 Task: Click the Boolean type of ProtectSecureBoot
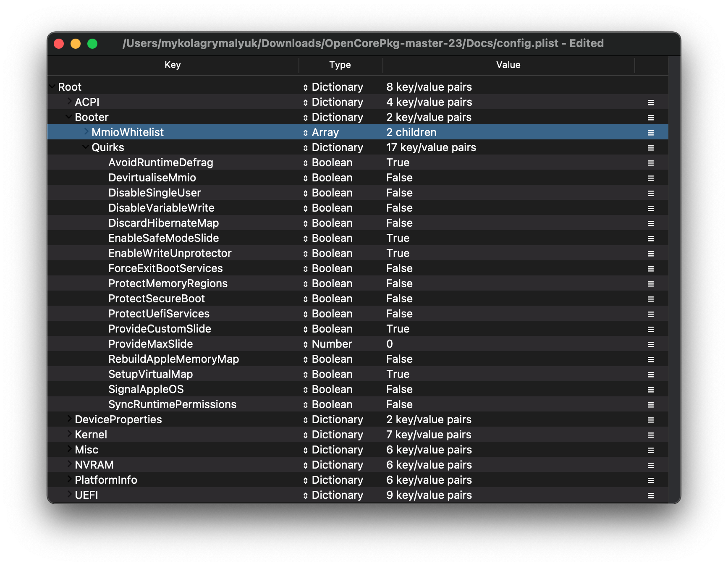pyautogui.click(x=332, y=299)
